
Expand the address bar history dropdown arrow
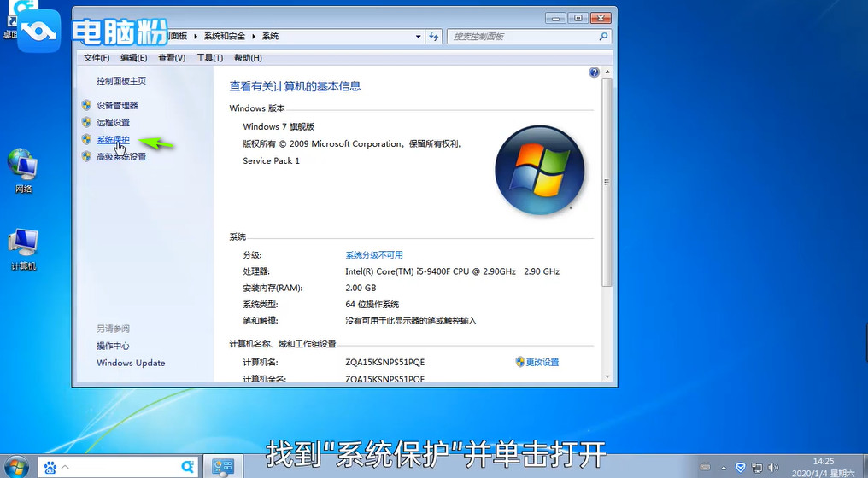point(419,37)
